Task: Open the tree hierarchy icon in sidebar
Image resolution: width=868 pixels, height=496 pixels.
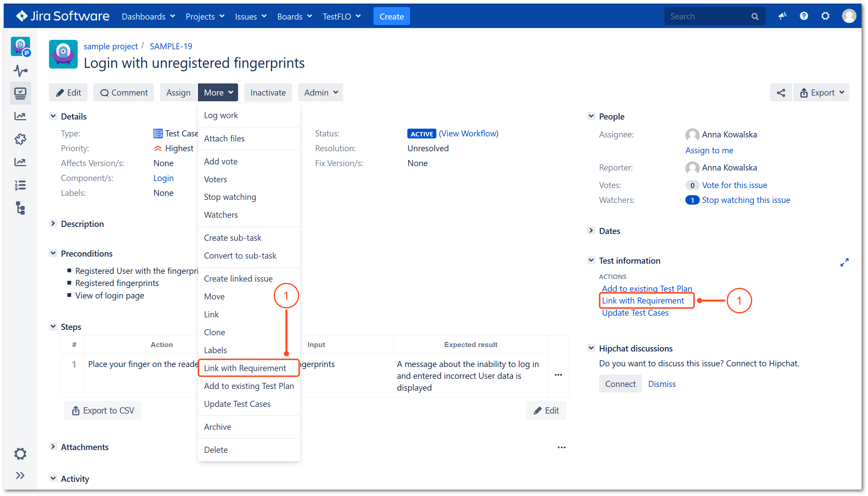Action: coord(21,208)
